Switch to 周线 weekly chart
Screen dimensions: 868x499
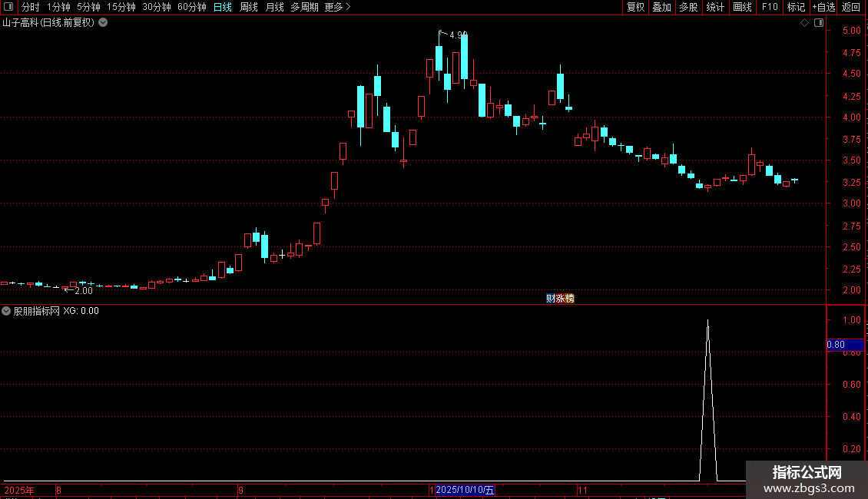pos(249,7)
